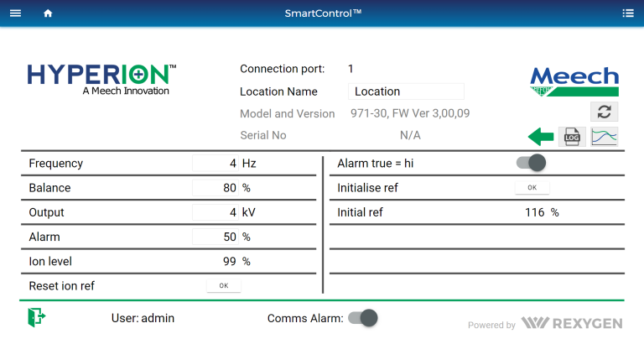Toggle the Comms Alarm switch

[363, 318]
